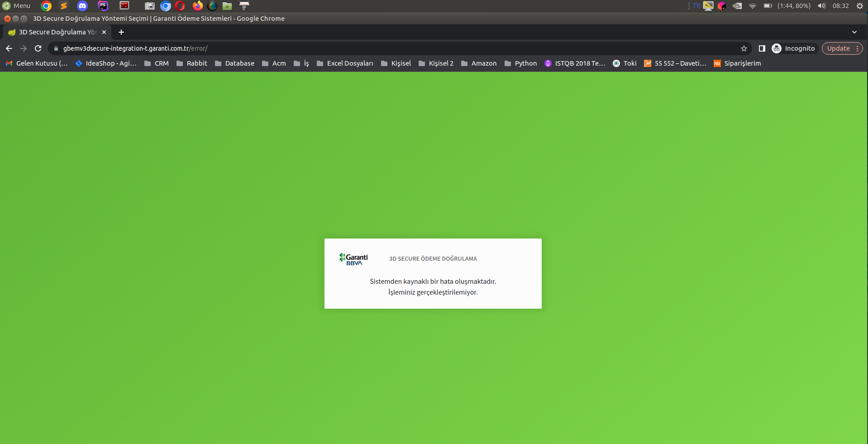Go back using the back arrow
Image resolution: width=868 pixels, height=444 pixels.
(x=9, y=48)
